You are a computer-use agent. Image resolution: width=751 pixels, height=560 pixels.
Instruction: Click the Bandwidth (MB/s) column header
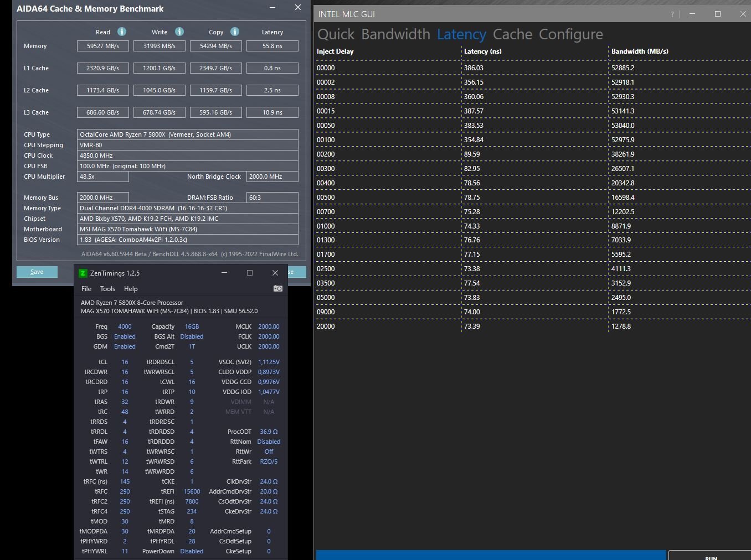pyautogui.click(x=640, y=51)
